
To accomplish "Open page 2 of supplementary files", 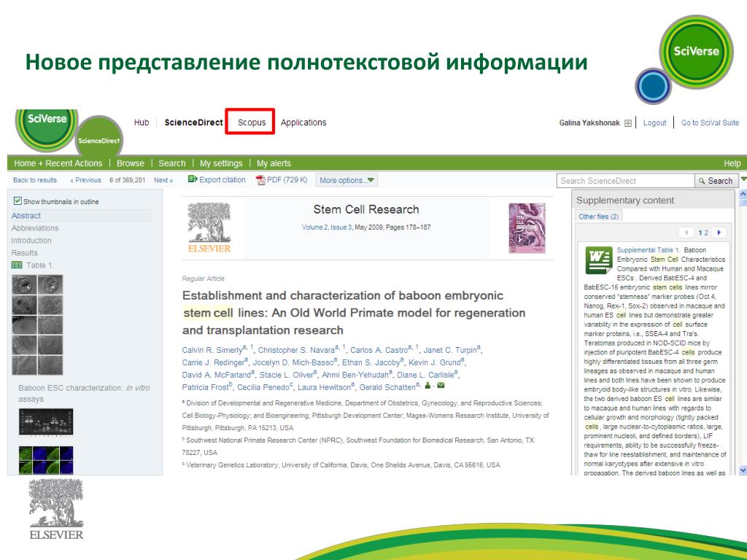I will (x=706, y=233).
